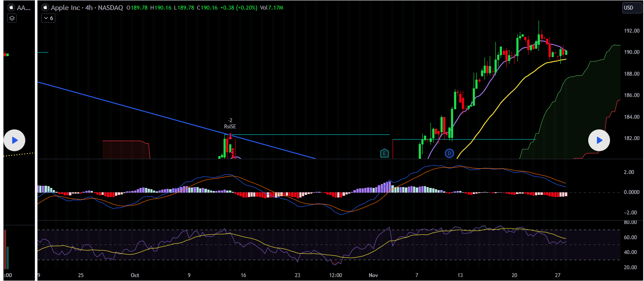Click the Apple logo in the main chart header
The height and width of the screenshot is (281, 644).
(45, 7)
